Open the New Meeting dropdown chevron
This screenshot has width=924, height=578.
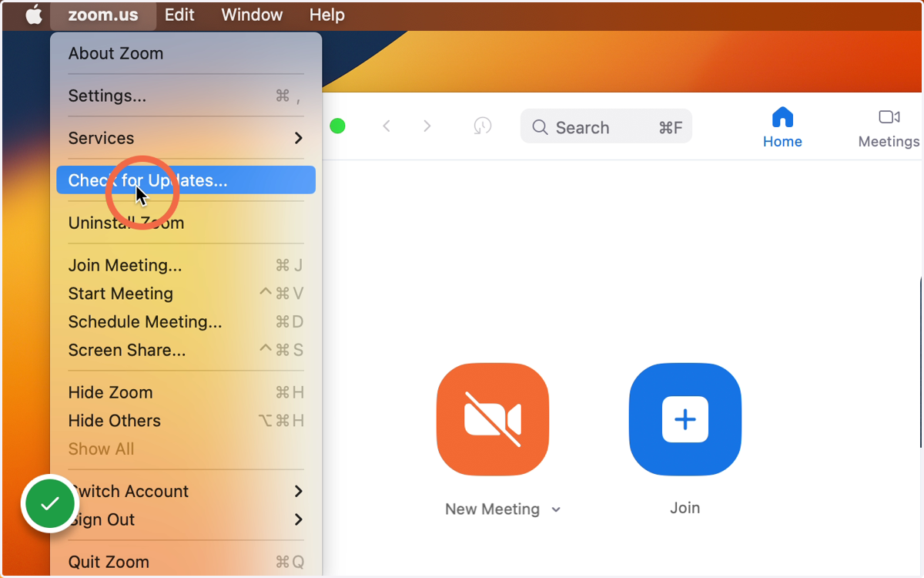coord(557,510)
